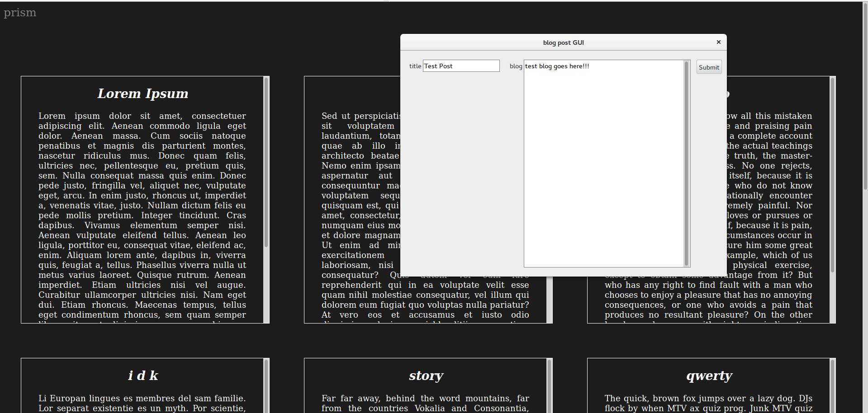Click the story card's scrollbar
The width and height of the screenshot is (868, 413).
(549, 386)
